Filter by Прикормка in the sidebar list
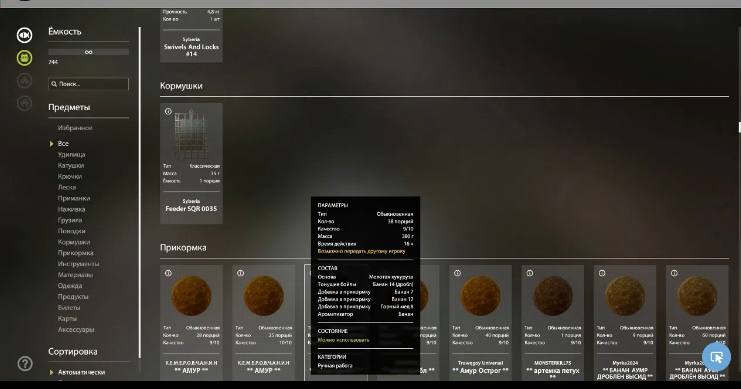The image size is (741, 389). point(76,253)
